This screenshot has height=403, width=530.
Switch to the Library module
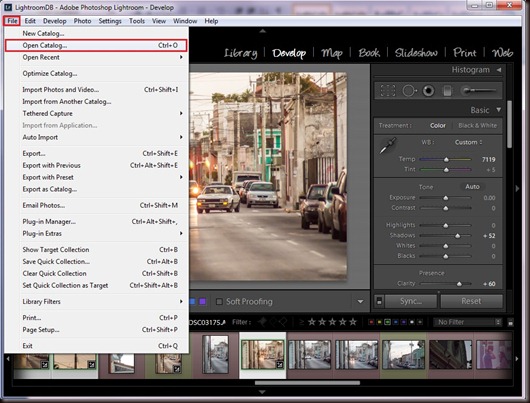pos(240,53)
